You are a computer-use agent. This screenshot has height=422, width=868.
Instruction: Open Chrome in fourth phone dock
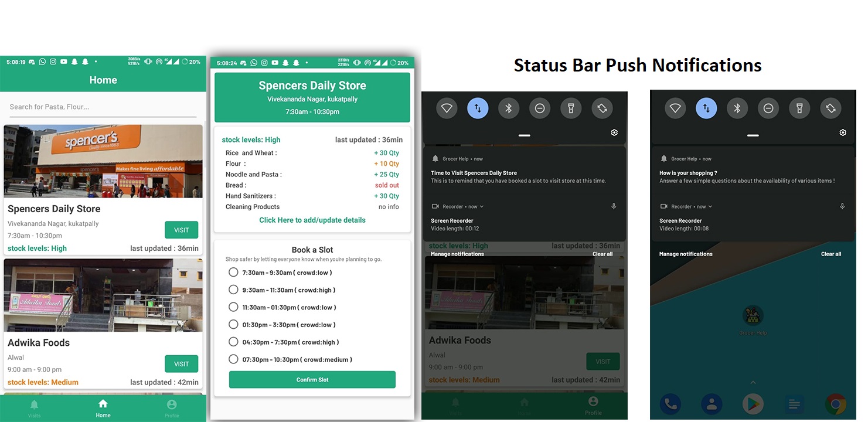(836, 404)
